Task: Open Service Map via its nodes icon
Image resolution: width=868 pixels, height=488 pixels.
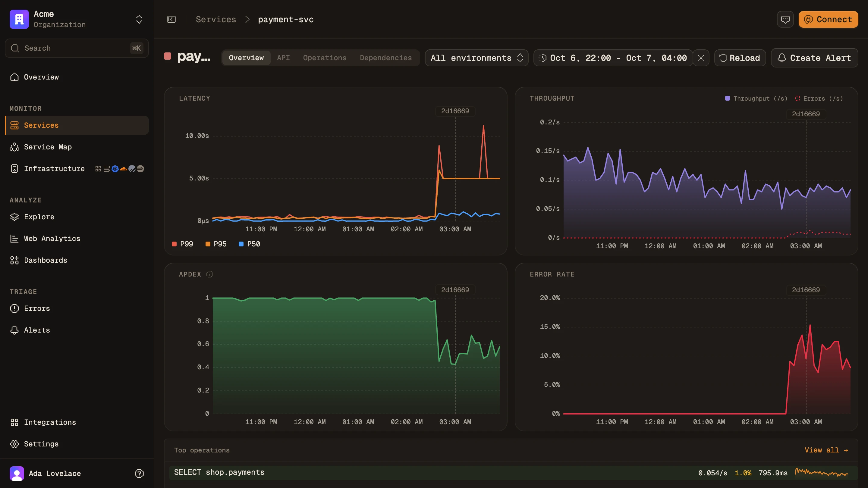Action: tap(14, 147)
